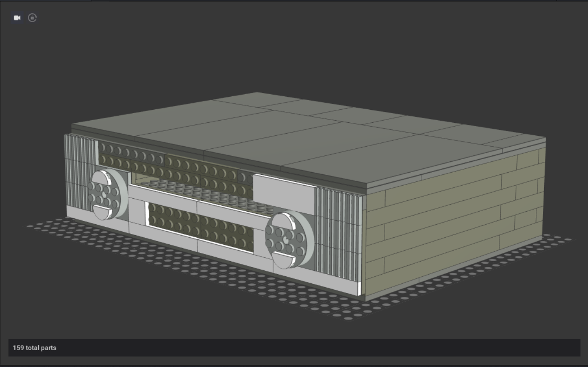Select the right round studded dial
Viewport: 588px width, 367px height.
click(288, 239)
